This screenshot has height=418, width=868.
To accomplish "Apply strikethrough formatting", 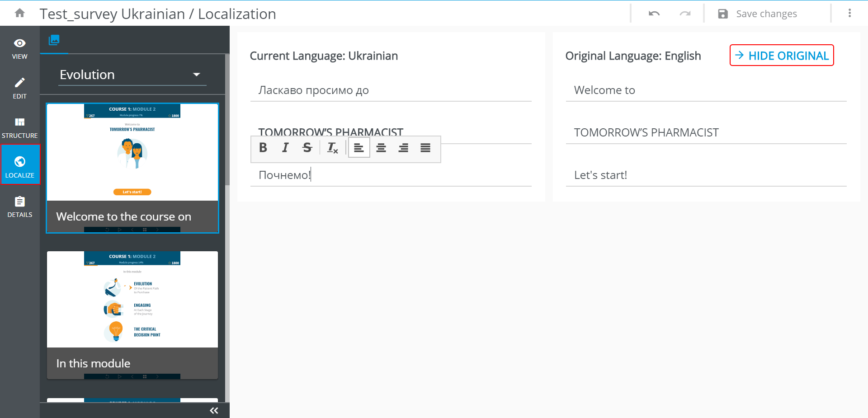I will coord(307,148).
